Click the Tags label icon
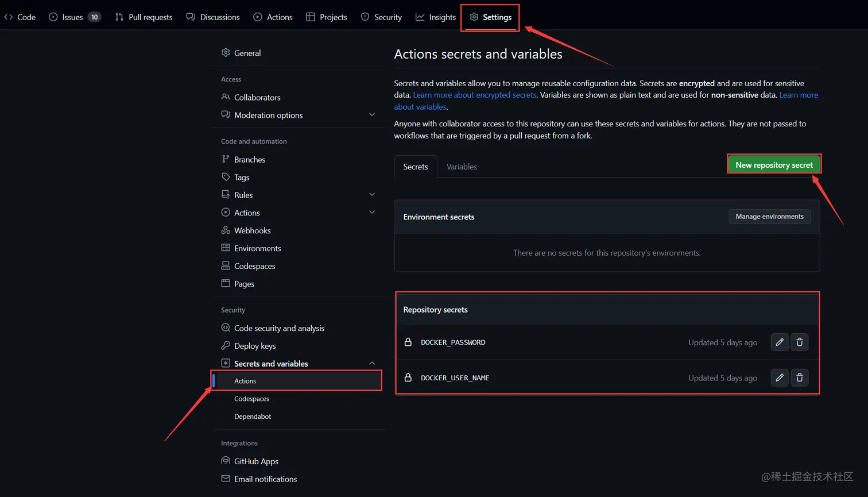The image size is (868, 497). [x=226, y=177]
